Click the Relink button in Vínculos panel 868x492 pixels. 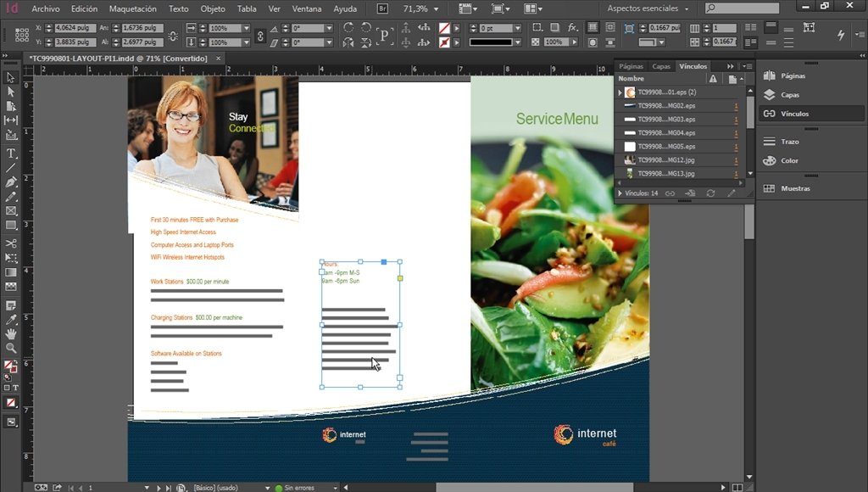pyautogui.click(x=670, y=193)
